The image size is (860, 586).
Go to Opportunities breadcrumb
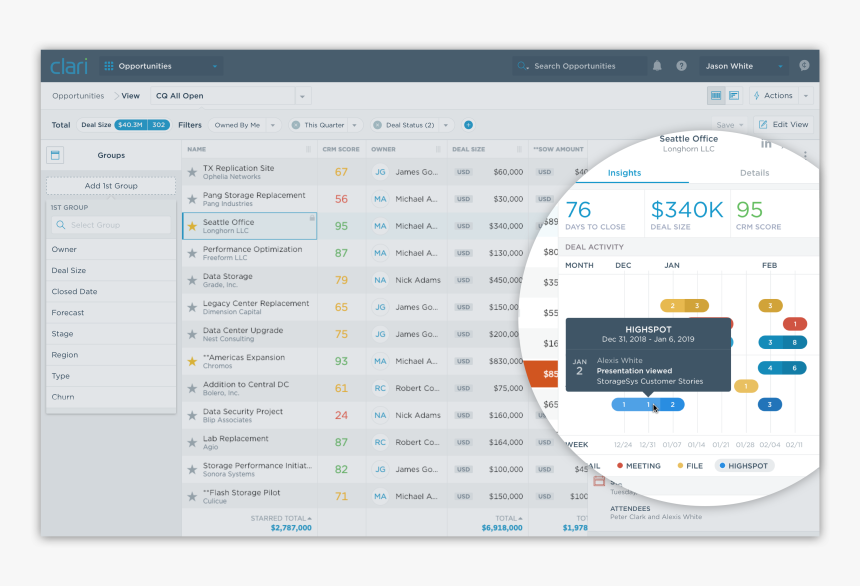click(78, 95)
